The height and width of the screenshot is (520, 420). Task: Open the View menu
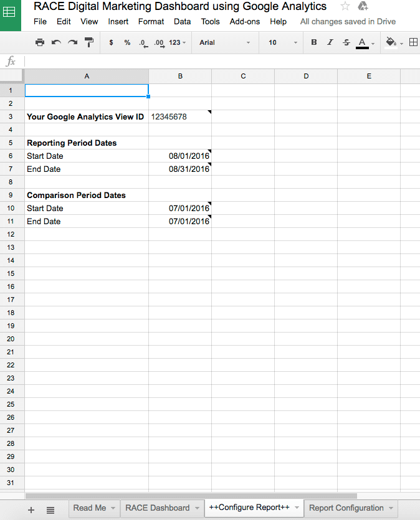89,22
